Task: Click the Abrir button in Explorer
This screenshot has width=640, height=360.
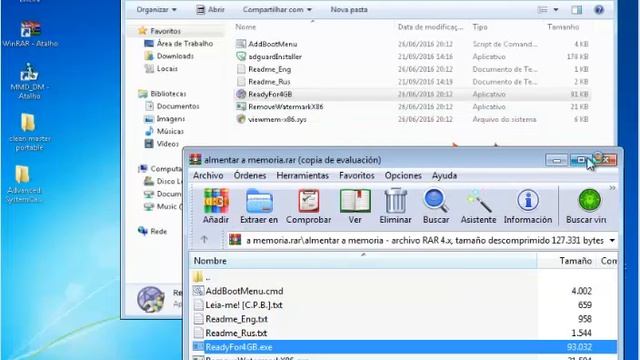Action: [210, 9]
